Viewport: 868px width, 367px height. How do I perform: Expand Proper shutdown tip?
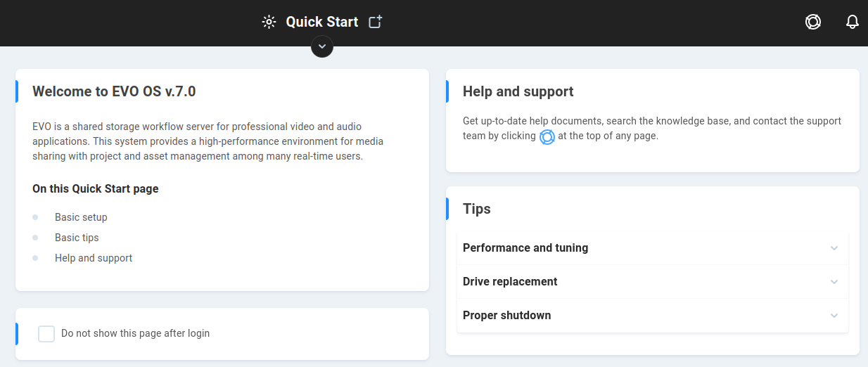click(653, 316)
